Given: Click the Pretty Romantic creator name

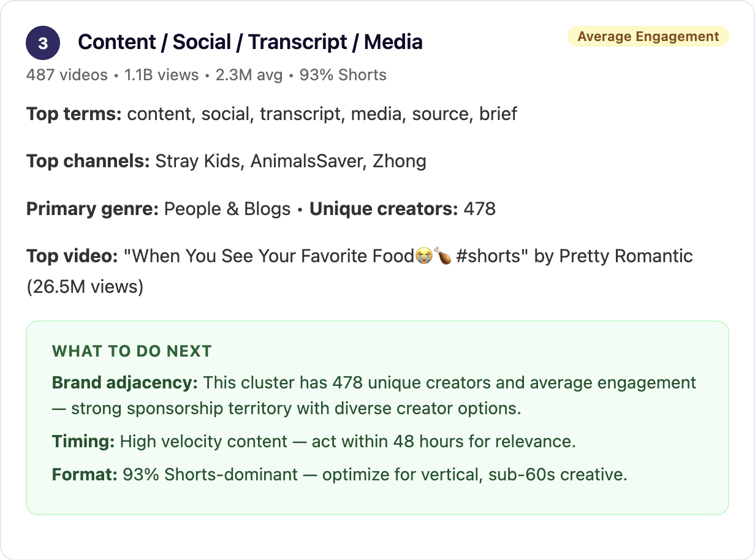Looking at the screenshot, I should (625, 256).
